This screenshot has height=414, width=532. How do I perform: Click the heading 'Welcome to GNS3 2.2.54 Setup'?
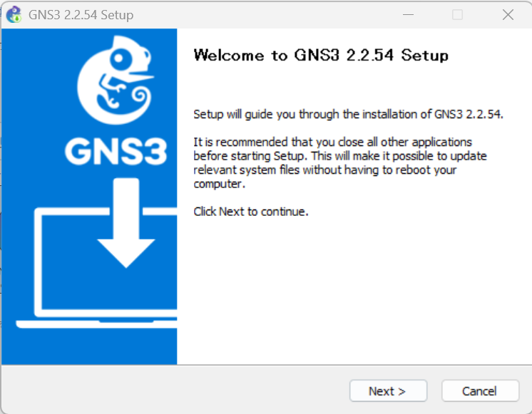[321, 55]
